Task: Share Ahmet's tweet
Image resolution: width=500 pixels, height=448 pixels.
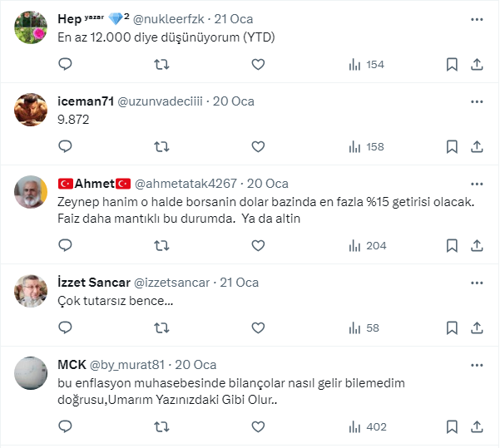Action: click(x=477, y=245)
